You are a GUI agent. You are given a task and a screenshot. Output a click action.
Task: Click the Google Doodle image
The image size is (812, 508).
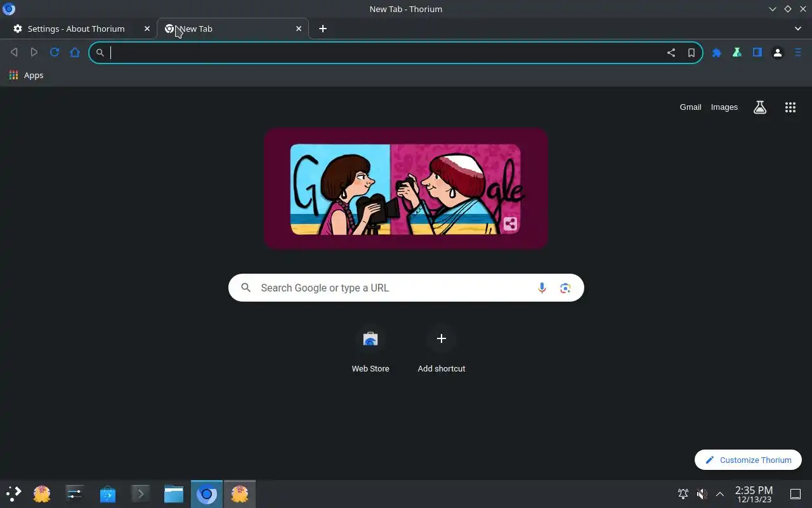[x=405, y=189]
